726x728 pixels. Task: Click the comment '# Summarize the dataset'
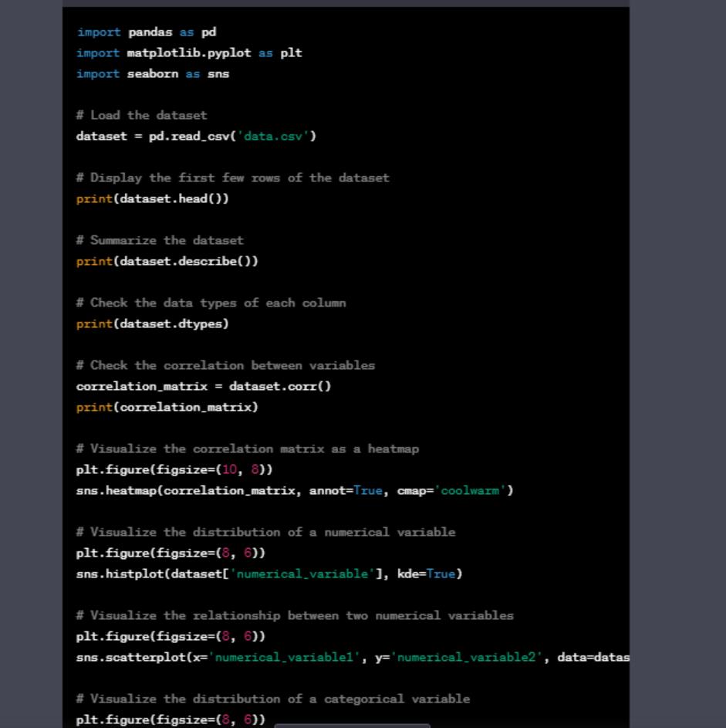coord(160,240)
